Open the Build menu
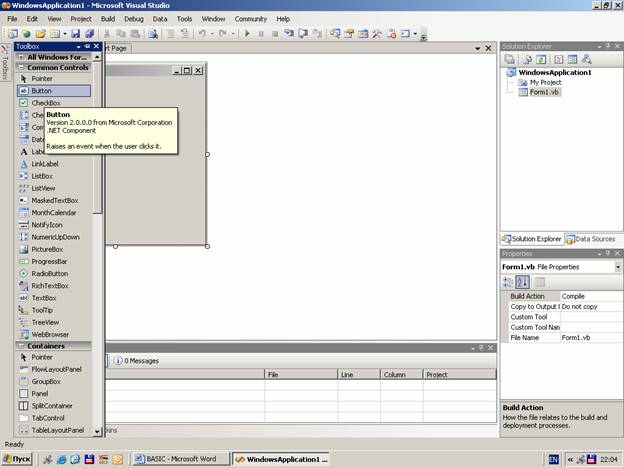 [x=108, y=19]
